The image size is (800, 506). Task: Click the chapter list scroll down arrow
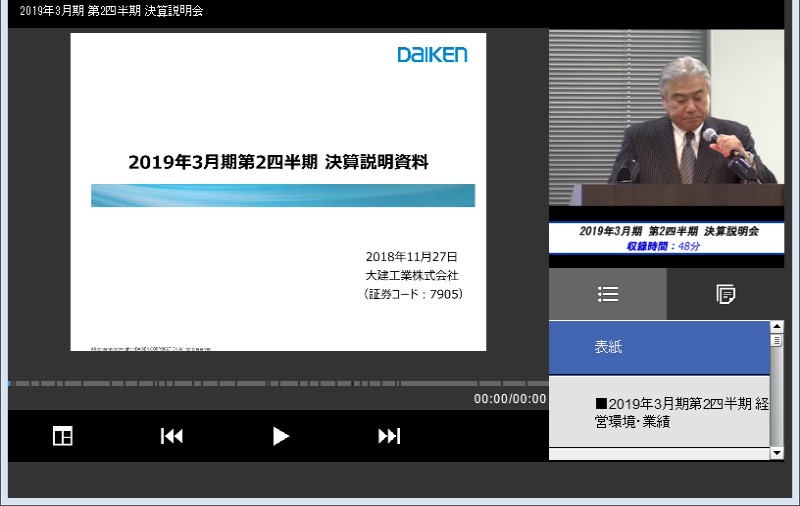777,453
